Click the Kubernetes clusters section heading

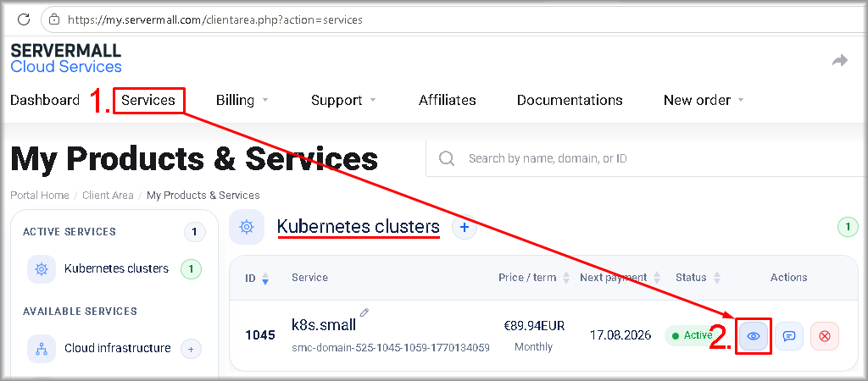359,227
